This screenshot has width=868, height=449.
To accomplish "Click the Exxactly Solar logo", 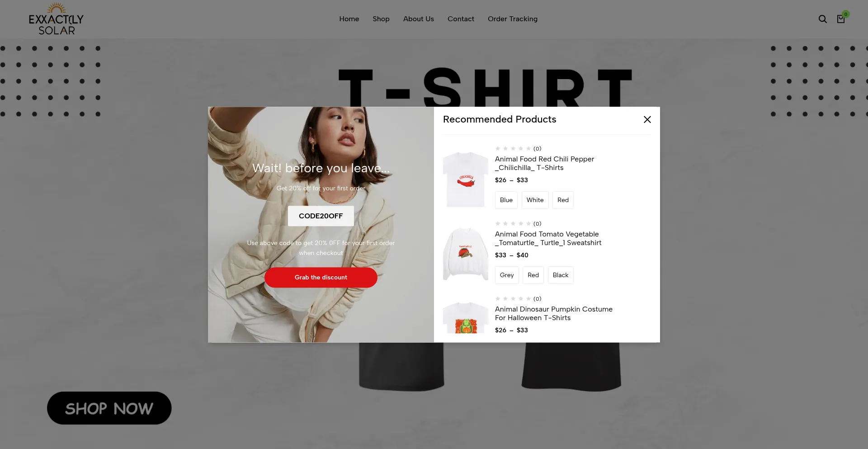I will tap(56, 19).
